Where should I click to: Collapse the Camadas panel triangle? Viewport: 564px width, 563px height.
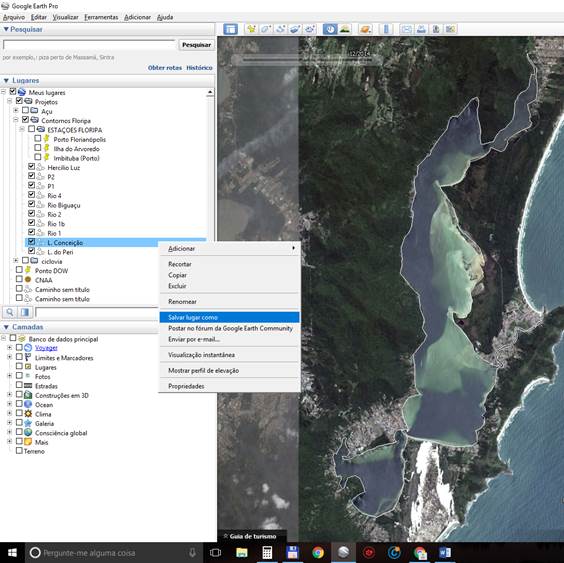(6, 327)
